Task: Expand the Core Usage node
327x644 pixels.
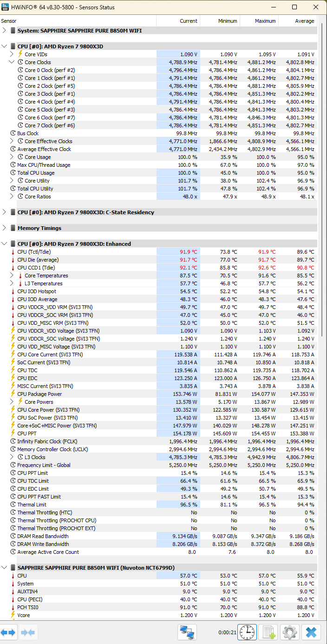Action: pyautogui.click(x=12, y=157)
